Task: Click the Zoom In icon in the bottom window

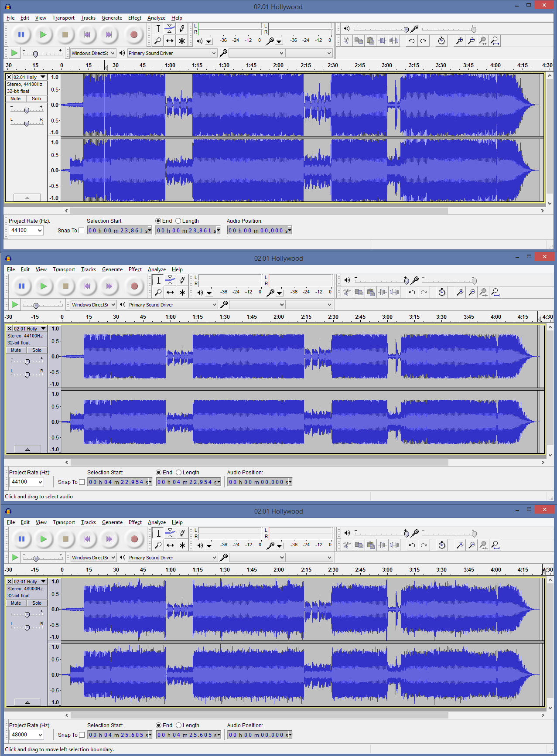Action: (x=460, y=545)
